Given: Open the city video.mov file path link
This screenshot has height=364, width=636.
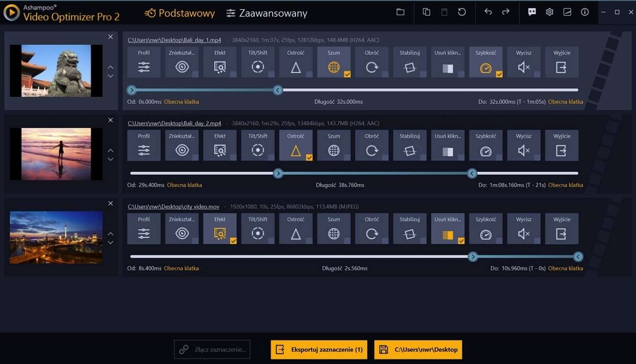Looking at the screenshot, I should [174, 206].
